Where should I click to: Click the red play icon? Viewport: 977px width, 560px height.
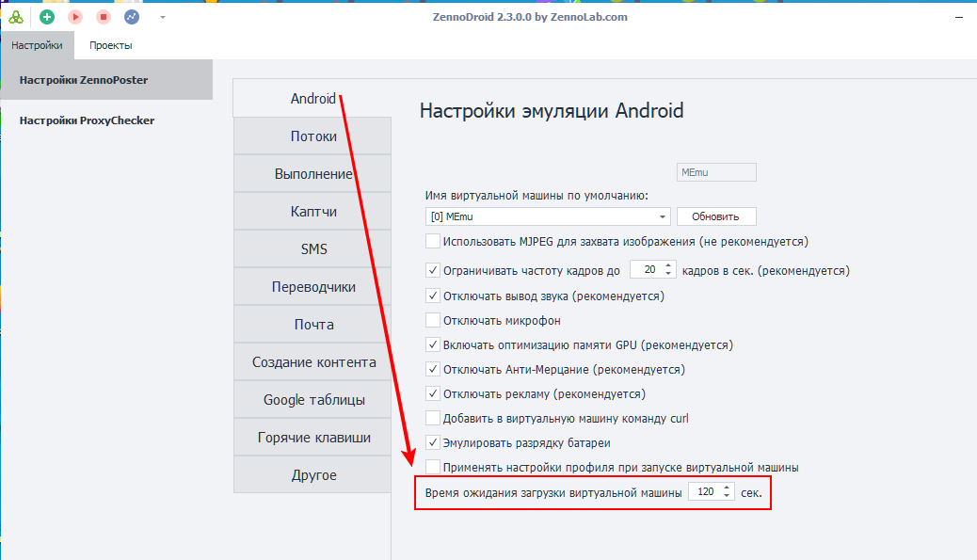(75, 18)
